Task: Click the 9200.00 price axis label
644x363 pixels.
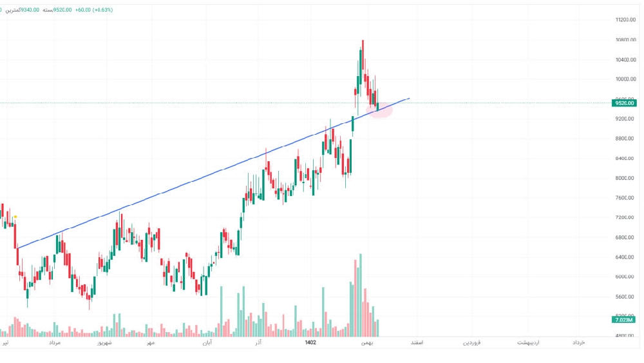Action: [x=625, y=119]
